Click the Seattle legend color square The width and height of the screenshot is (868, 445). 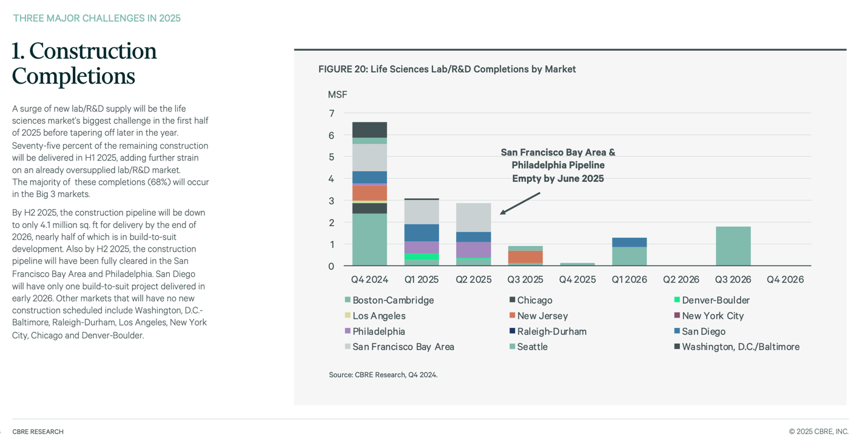click(x=513, y=346)
